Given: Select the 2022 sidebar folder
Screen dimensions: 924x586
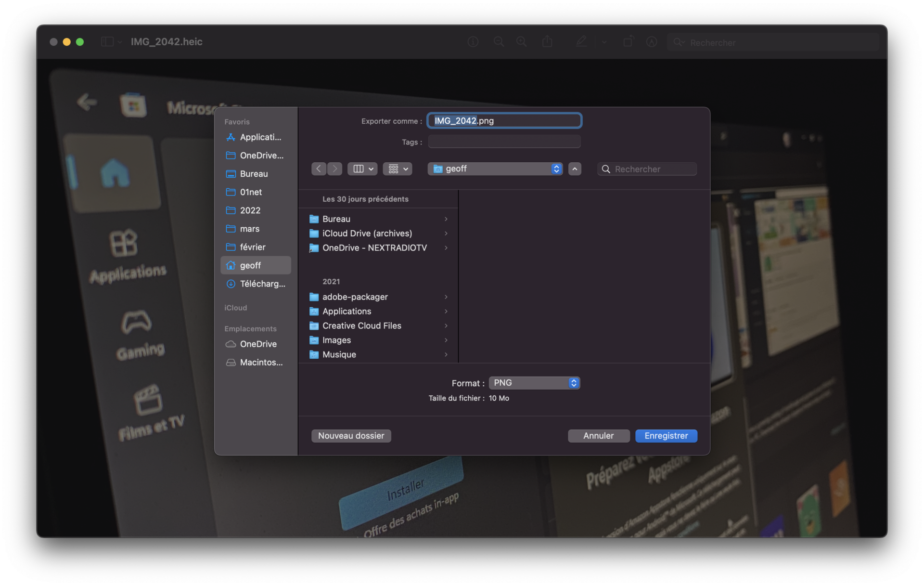Looking at the screenshot, I should click(x=256, y=210).
